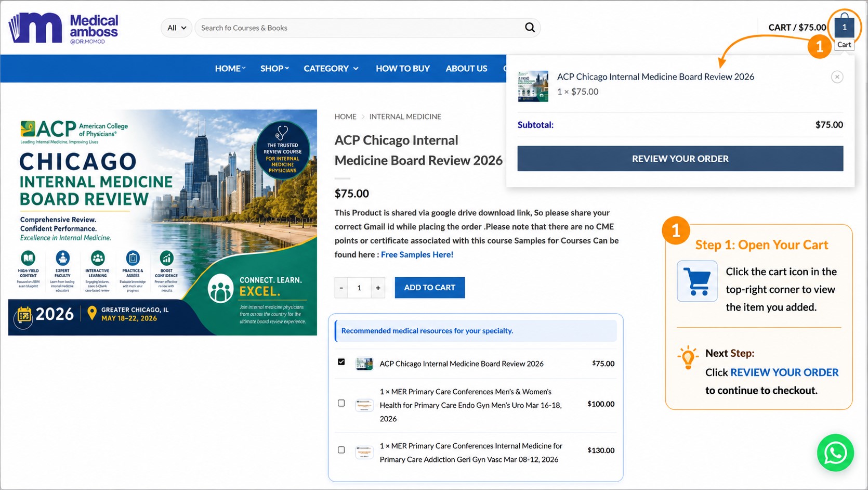This screenshot has width=868, height=490.
Task: Click the $130.00 price in recommended list
Action: pos(601,450)
